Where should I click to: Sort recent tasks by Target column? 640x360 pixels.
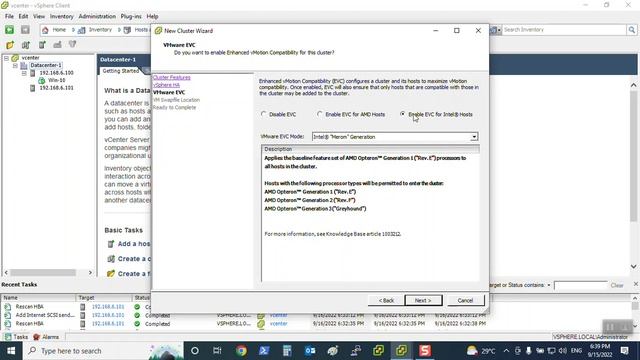[x=105, y=298]
